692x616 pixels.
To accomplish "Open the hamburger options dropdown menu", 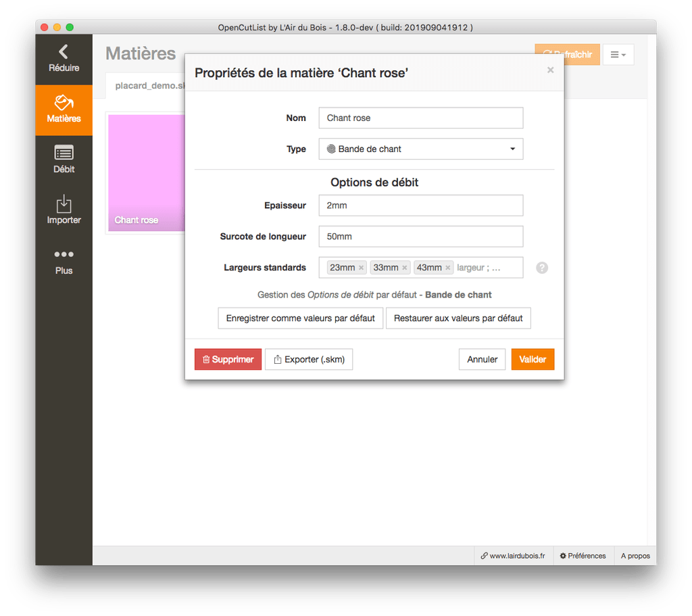I will [618, 55].
